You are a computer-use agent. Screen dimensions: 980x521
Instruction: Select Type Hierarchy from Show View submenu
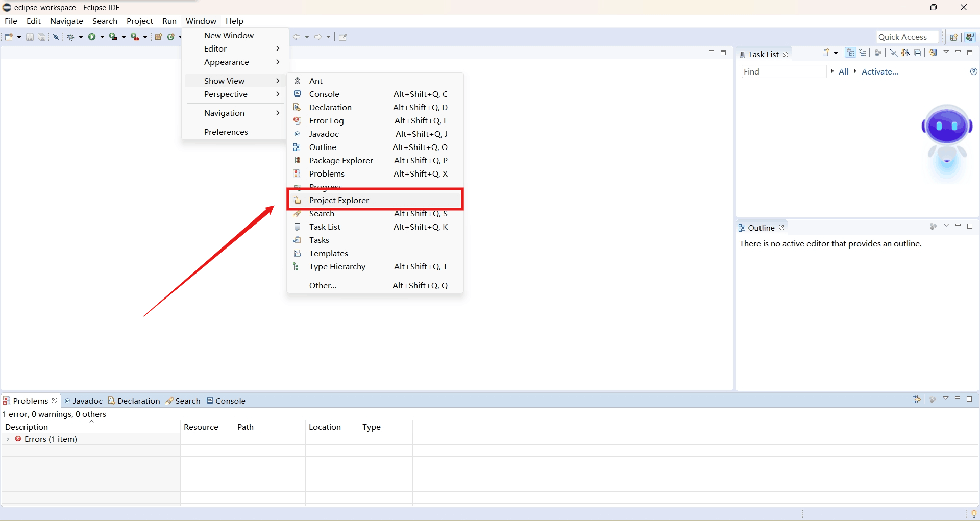tap(375, 266)
